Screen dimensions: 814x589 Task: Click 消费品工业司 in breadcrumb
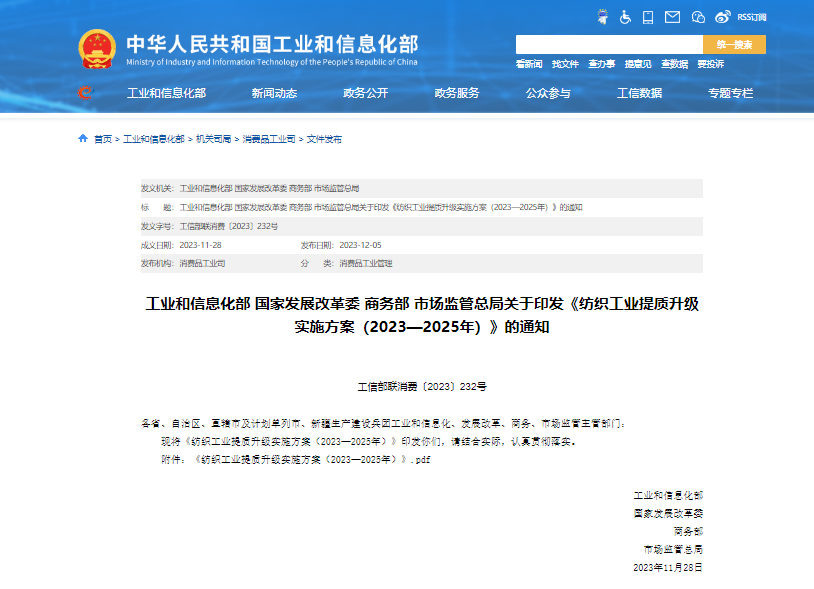pyautogui.click(x=269, y=139)
